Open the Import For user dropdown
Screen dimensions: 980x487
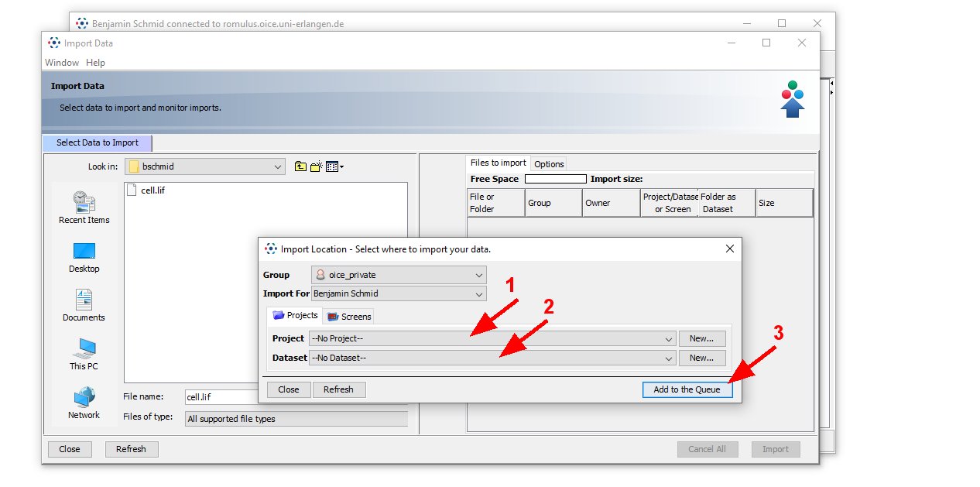pos(399,293)
